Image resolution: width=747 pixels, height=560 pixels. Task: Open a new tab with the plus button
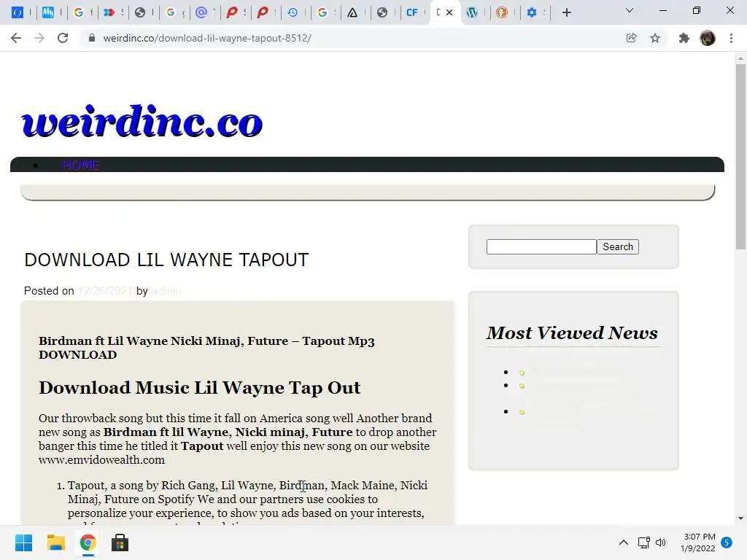[x=566, y=12]
